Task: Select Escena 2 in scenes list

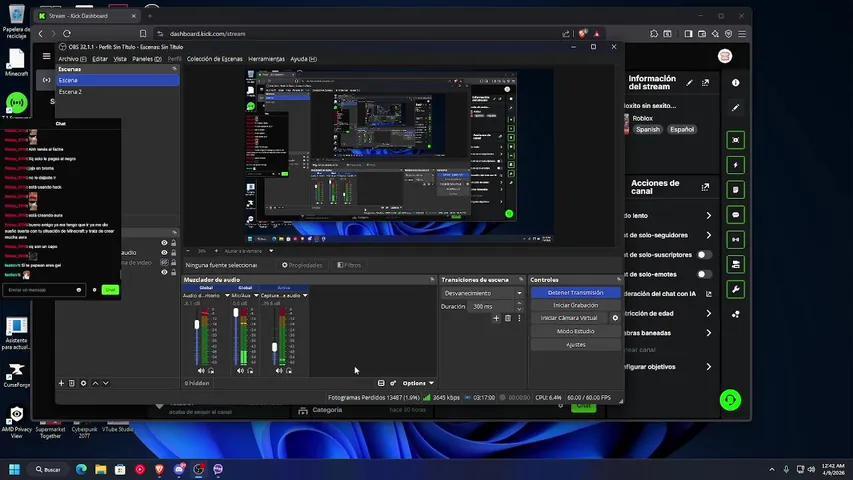Action: (x=118, y=92)
